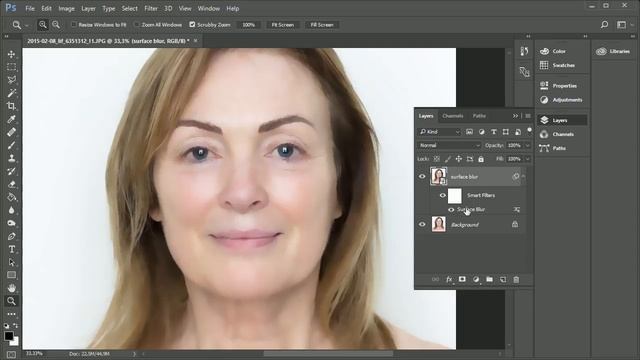
Task: Open the Layers panel flyout menu
Action: click(x=528, y=116)
